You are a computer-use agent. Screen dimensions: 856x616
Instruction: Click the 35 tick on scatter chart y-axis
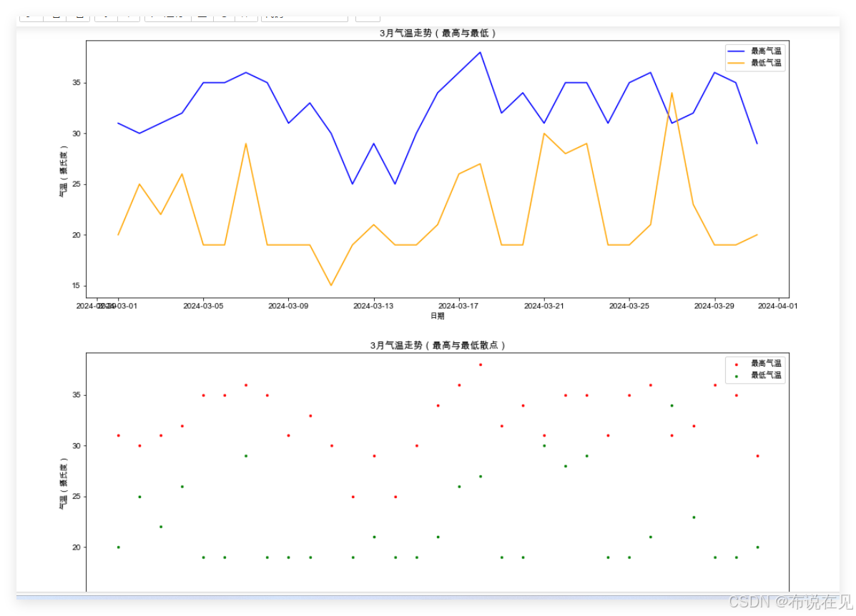[x=77, y=395]
